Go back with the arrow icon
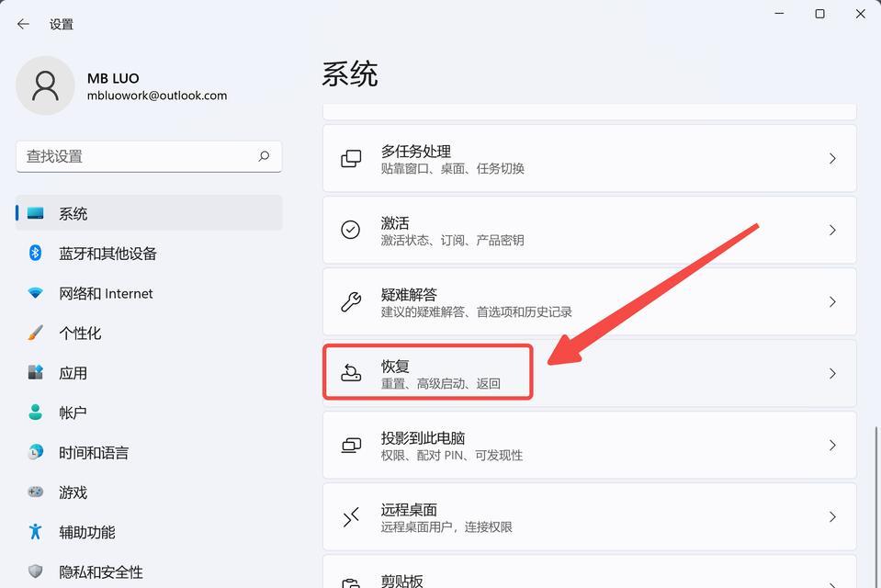The image size is (881, 588). pos(23,24)
